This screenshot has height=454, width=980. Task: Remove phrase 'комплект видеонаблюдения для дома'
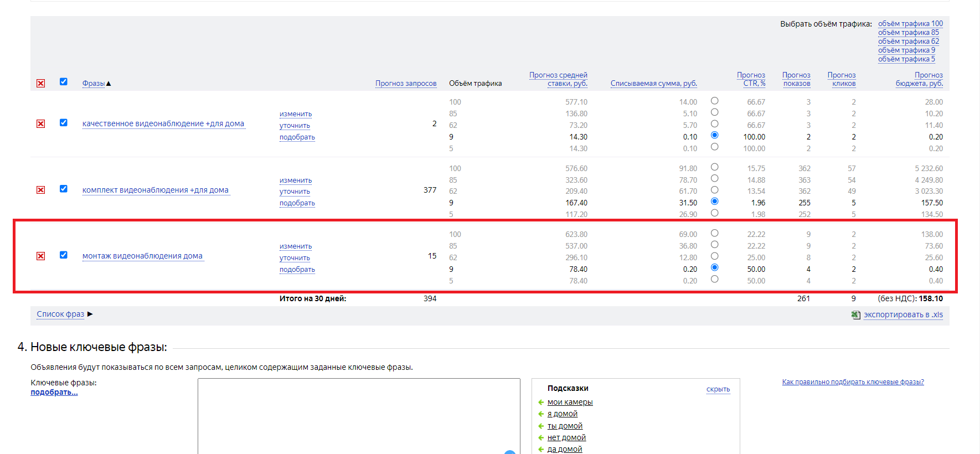40,190
